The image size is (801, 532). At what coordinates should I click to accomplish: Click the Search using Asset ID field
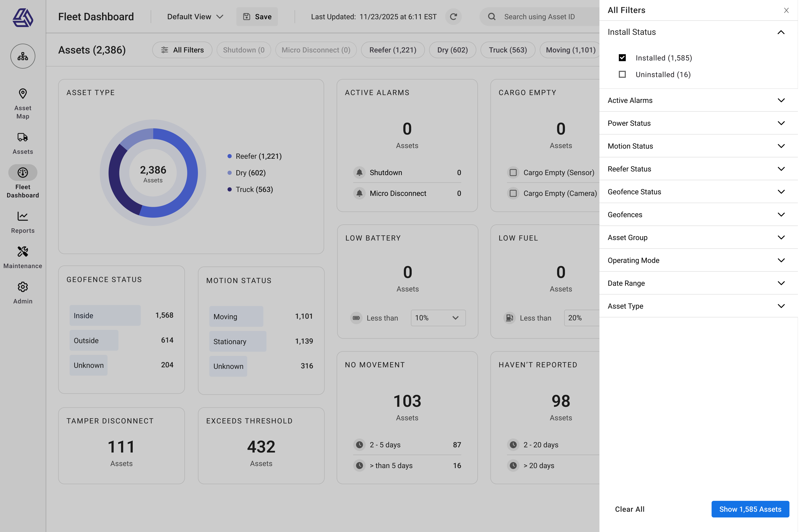tap(541, 16)
